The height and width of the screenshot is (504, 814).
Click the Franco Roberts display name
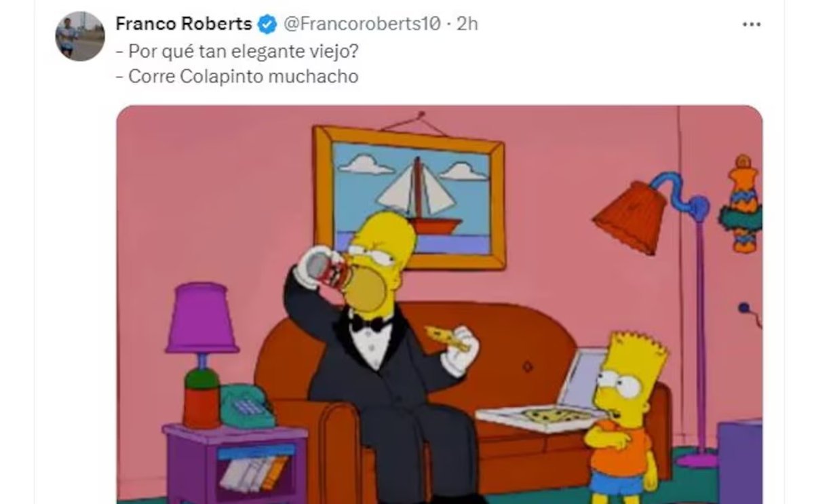pyautogui.click(x=183, y=24)
